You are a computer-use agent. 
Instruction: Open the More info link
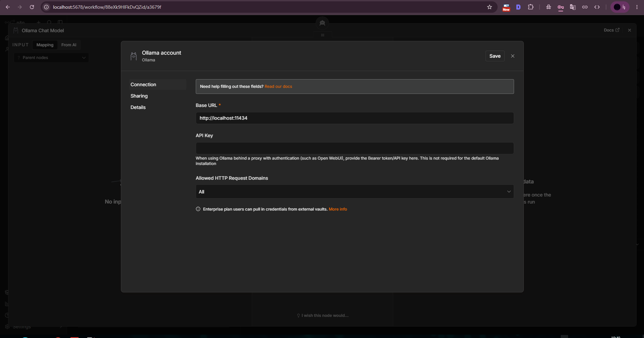click(x=338, y=209)
